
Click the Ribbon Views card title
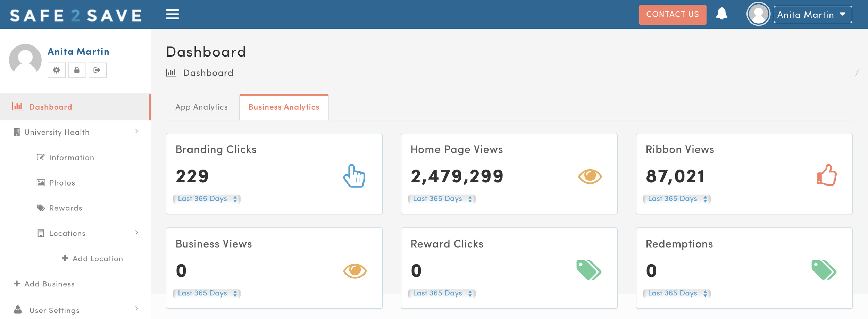pos(680,149)
